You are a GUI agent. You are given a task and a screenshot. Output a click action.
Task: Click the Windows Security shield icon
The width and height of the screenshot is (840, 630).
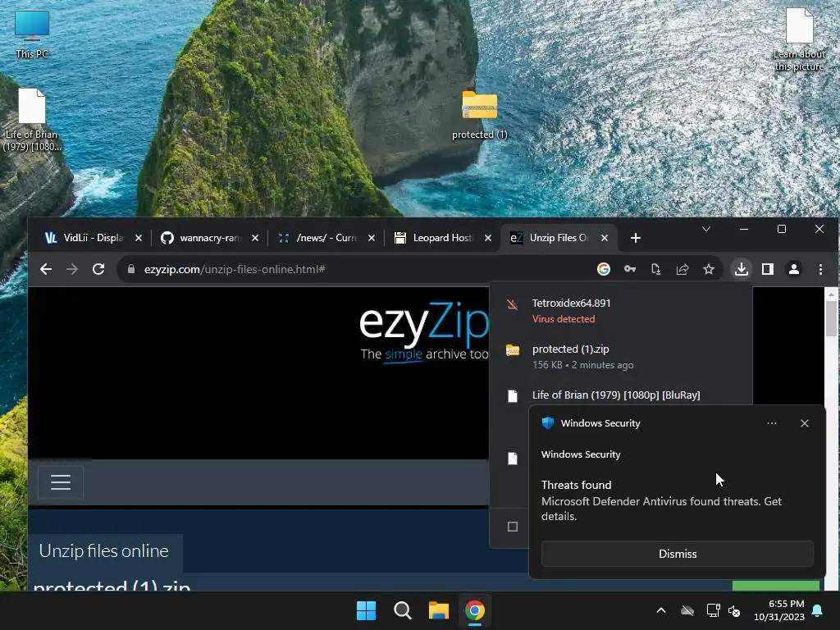click(x=547, y=423)
